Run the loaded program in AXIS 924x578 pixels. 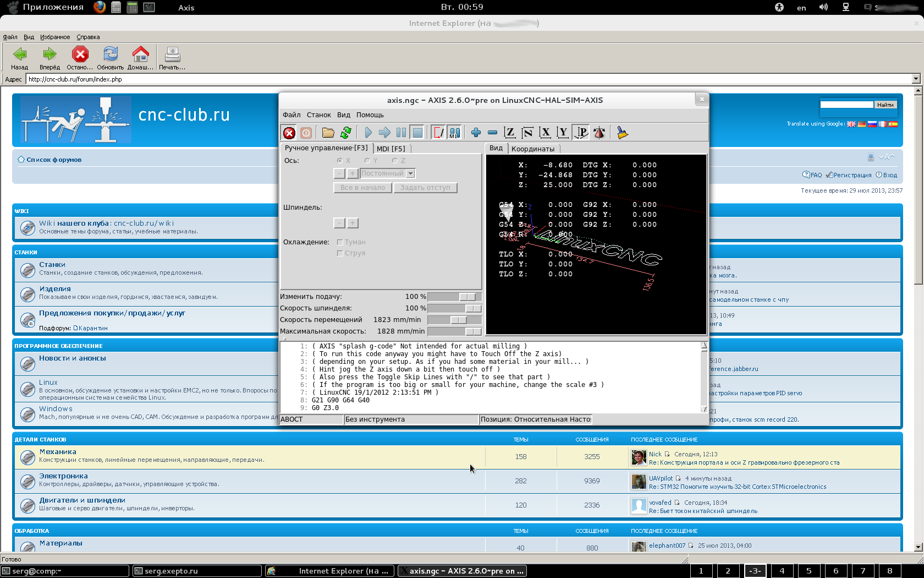pyautogui.click(x=368, y=133)
